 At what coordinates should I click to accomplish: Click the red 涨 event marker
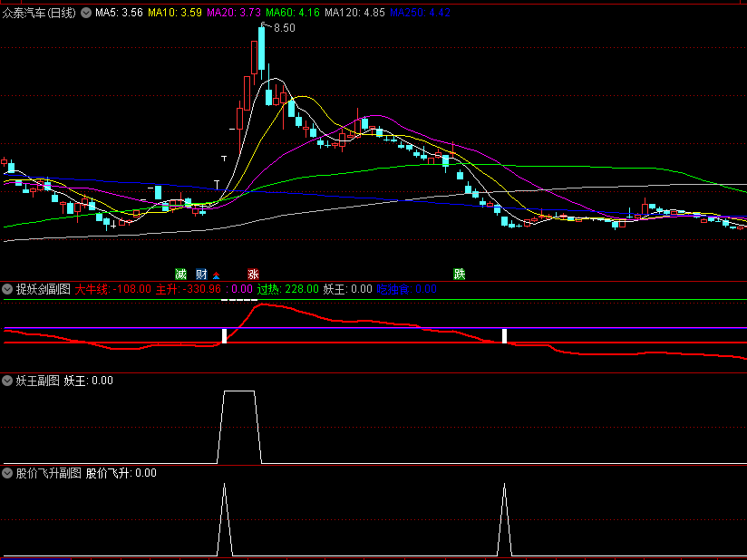click(253, 275)
